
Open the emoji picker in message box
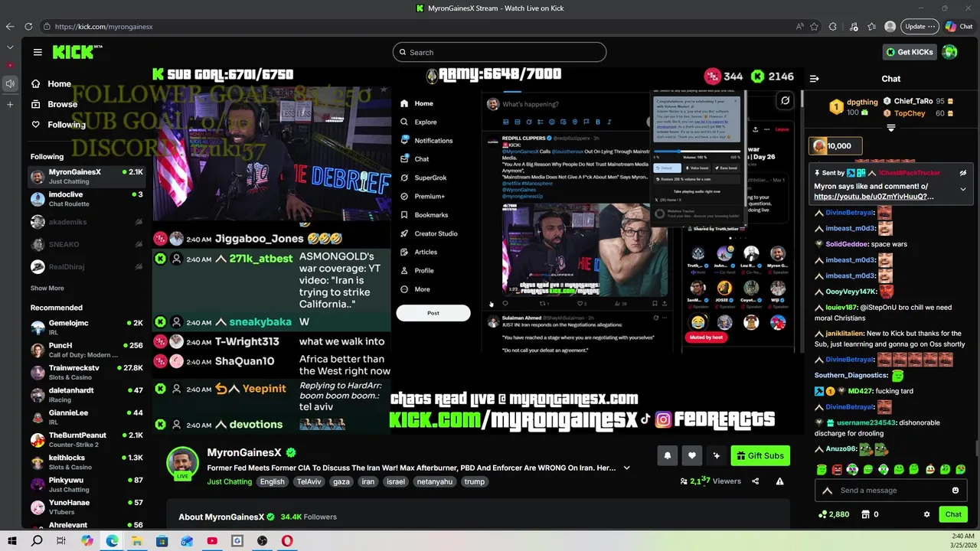[955, 491]
